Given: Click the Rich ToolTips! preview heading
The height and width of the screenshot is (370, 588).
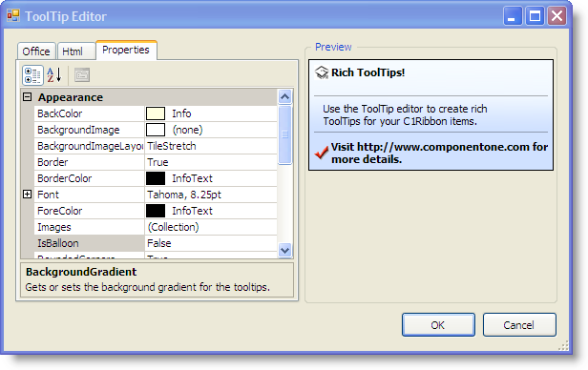Looking at the screenshot, I should pyautogui.click(x=367, y=72).
